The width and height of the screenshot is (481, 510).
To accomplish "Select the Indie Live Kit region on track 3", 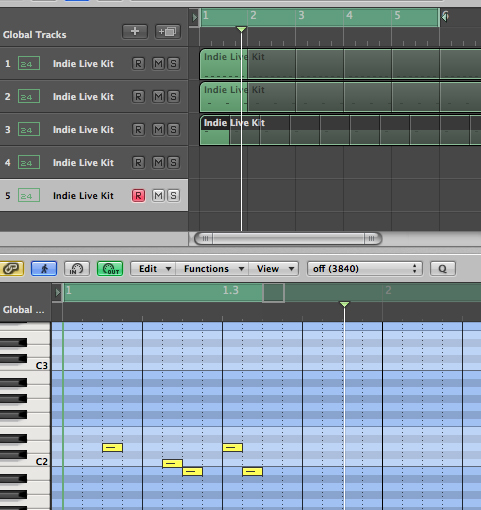I will (340, 130).
